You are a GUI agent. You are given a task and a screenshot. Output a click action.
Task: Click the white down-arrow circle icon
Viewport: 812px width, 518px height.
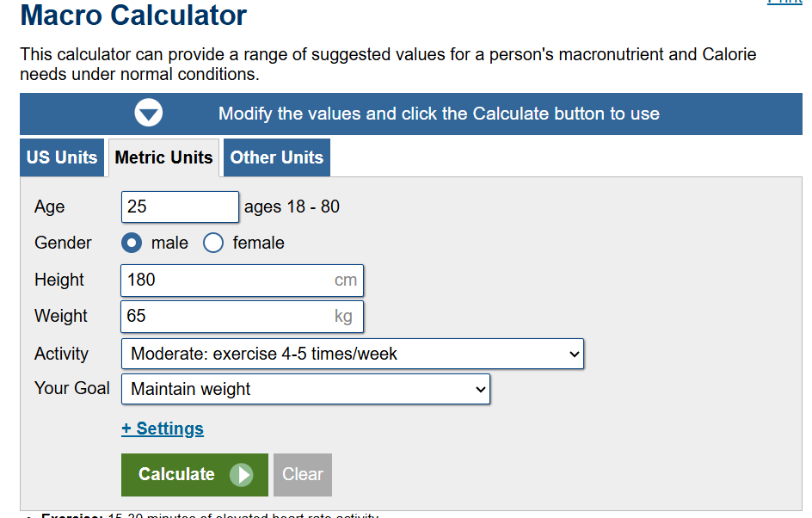tap(149, 113)
